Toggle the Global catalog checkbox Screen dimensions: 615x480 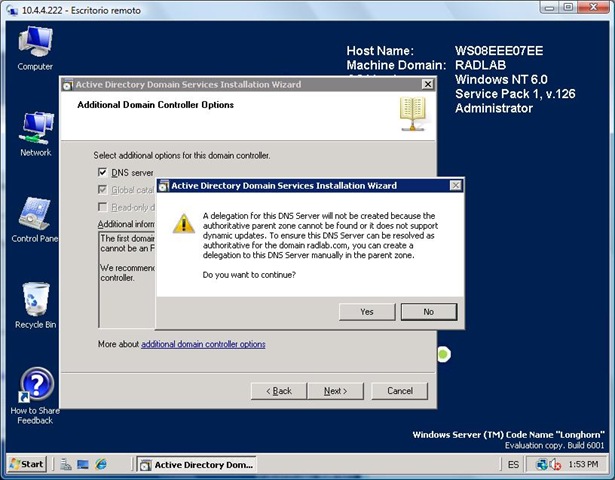pyautogui.click(x=102, y=189)
